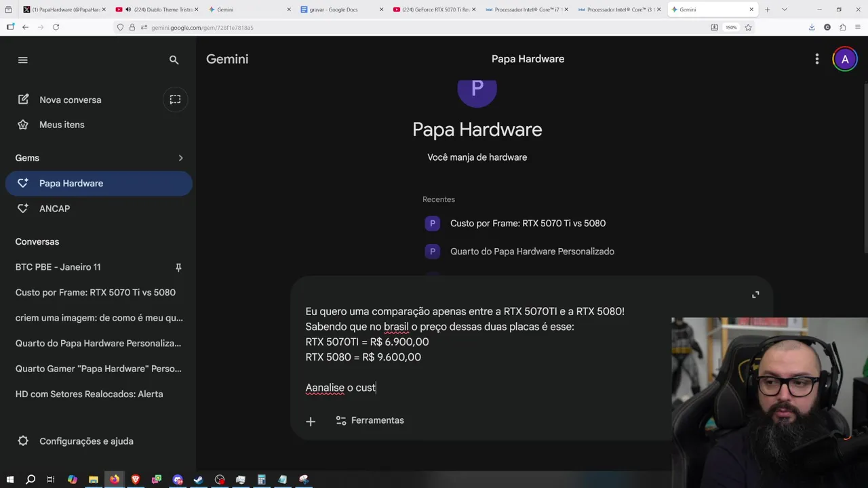Viewport: 868px width, 488px height.
Task: Open the three-dot more options menu
Action: tap(816, 59)
